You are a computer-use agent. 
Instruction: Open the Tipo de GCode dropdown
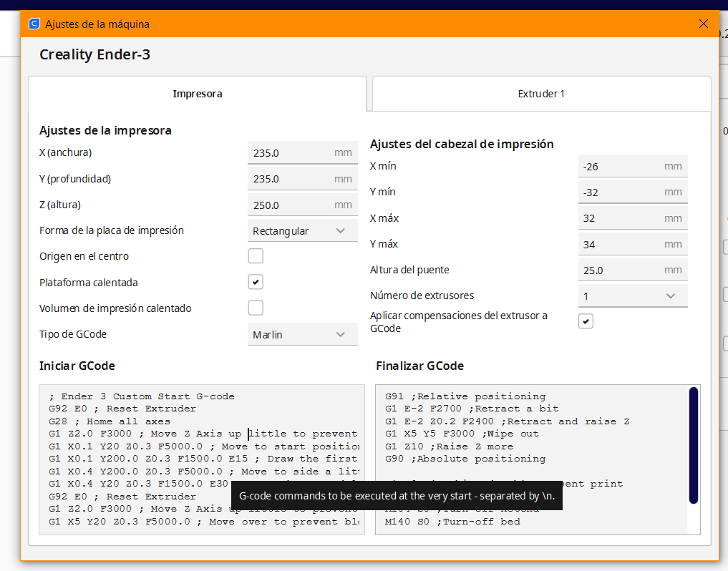[x=302, y=334]
